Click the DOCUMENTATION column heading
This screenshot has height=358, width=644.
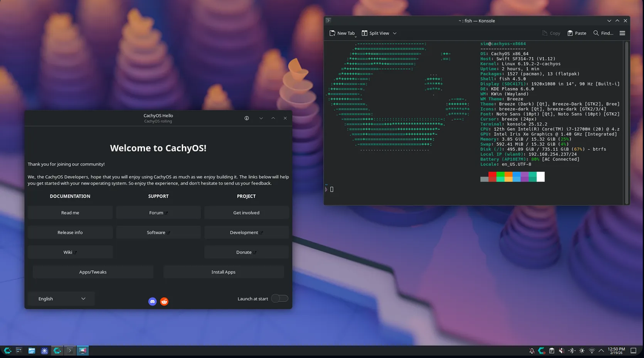tap(70, 197)
